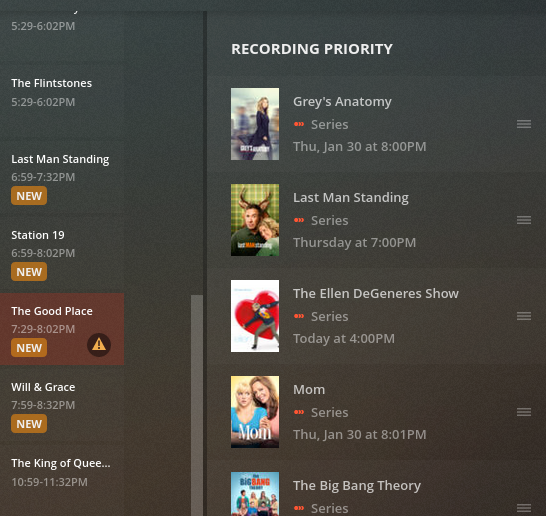Click the schedule list vertical scrollbar thumb
This screenshot has height=516, width=546.
click(197, 406)
